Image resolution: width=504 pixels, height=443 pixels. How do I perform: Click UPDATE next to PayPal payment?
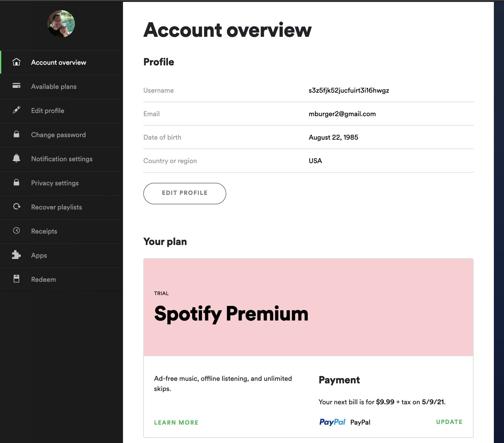449,422
